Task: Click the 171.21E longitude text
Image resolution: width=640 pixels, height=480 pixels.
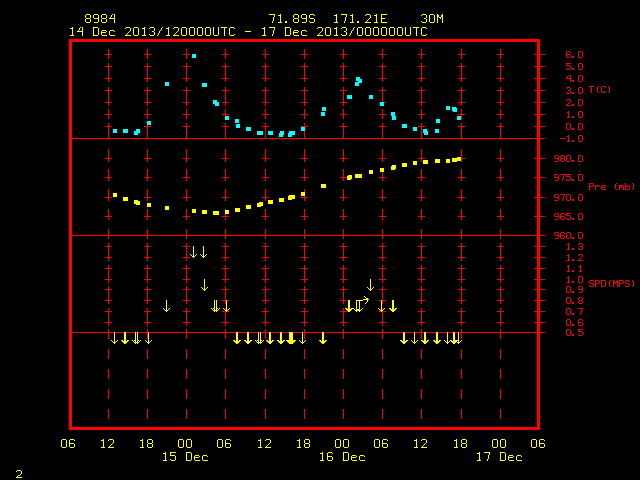Action: coord(360,19)
